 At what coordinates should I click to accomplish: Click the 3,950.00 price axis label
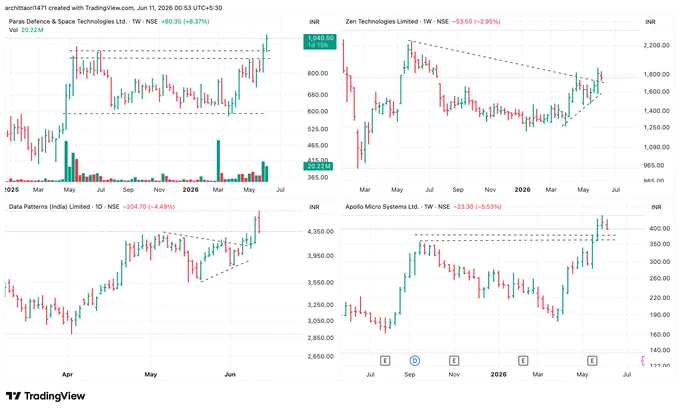(x=320, y=256)
